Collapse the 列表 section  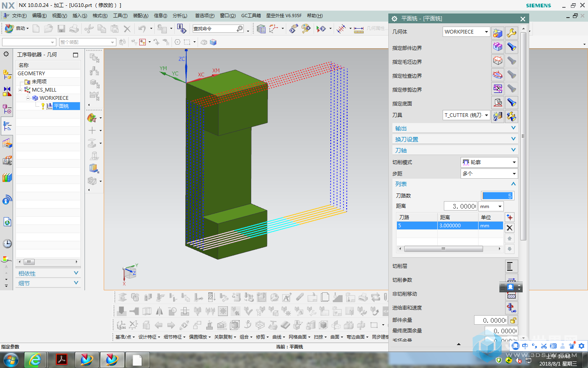pos(455,184)
